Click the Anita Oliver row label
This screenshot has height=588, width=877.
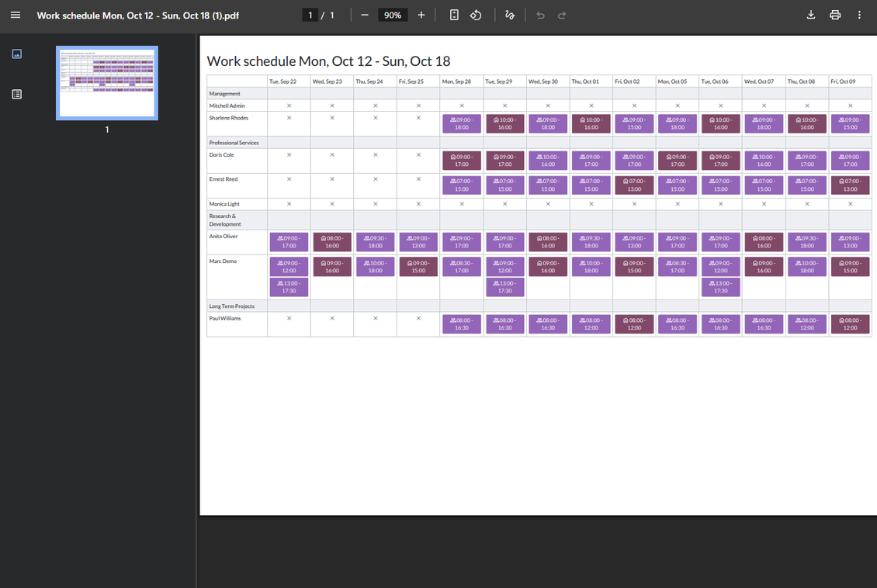tap(224, 237)
